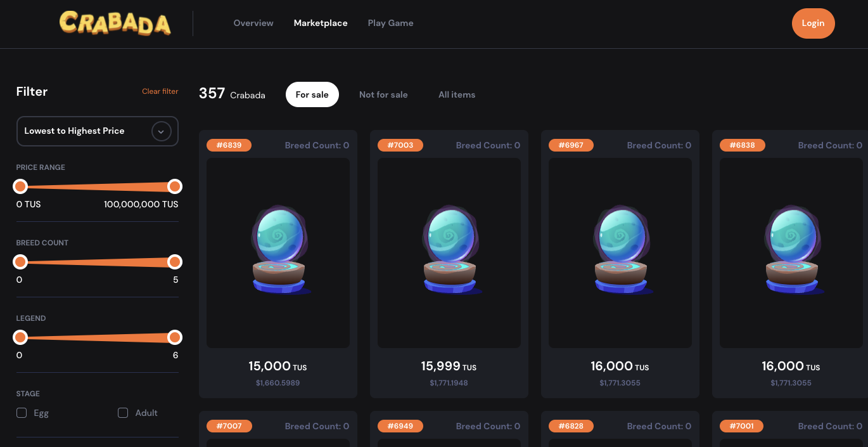Enable the Egg stage checkbox

[x=22, y=413]
